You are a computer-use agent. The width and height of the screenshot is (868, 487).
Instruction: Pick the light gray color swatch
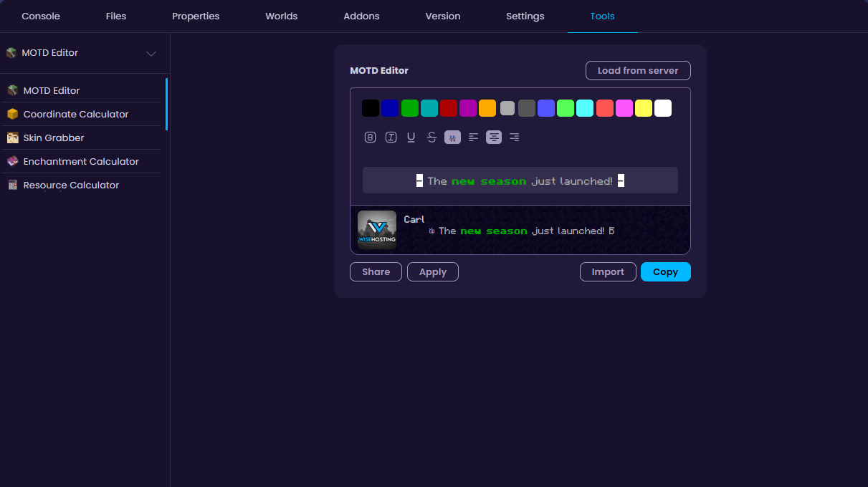(507, 108)
